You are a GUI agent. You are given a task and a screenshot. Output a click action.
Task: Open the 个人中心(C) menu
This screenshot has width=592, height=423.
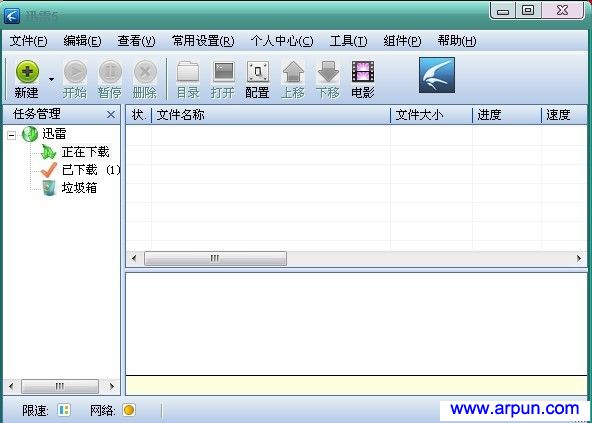point(282,41)
